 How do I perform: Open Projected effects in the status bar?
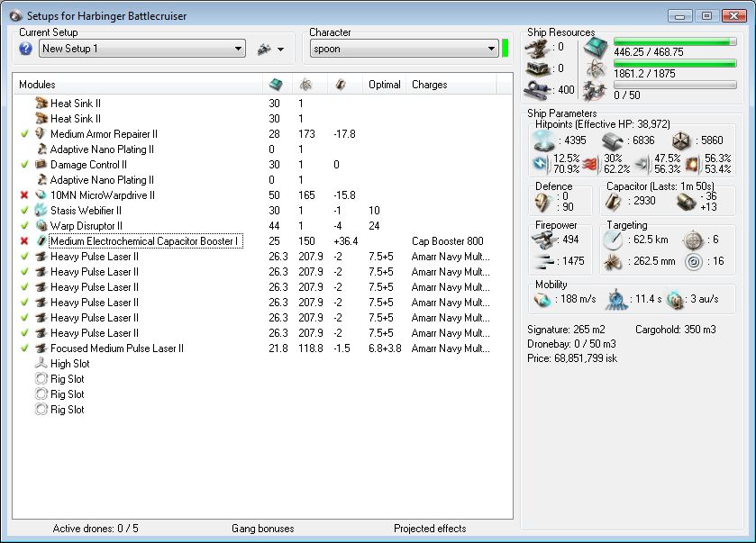430,529
